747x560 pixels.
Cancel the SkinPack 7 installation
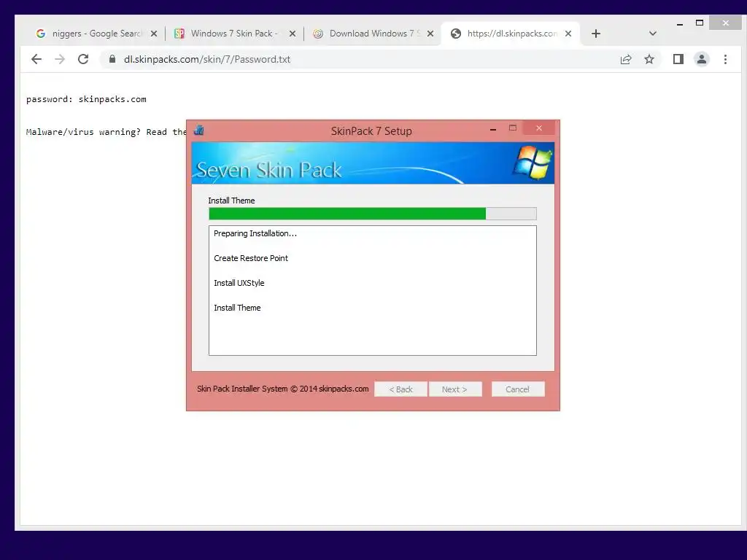pyautogui.click(x=518, y=389)
